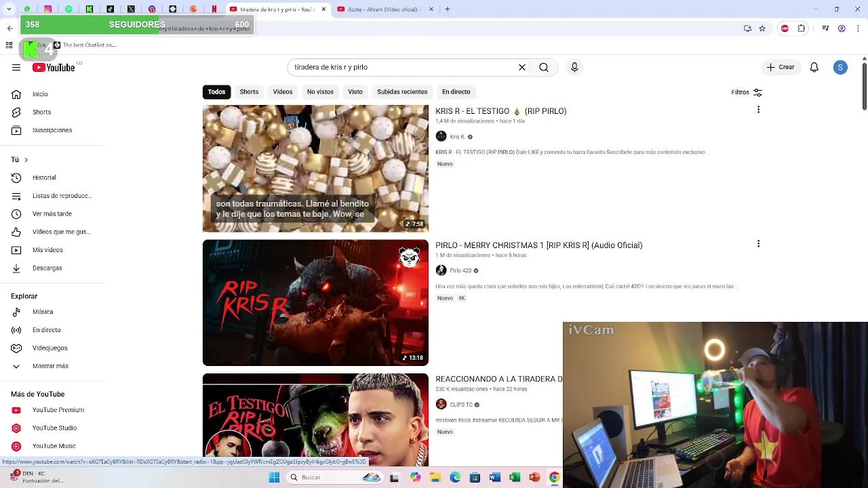Click the Crear button
The height and width of the screenshot is (488, 868).
click(781, 67)
